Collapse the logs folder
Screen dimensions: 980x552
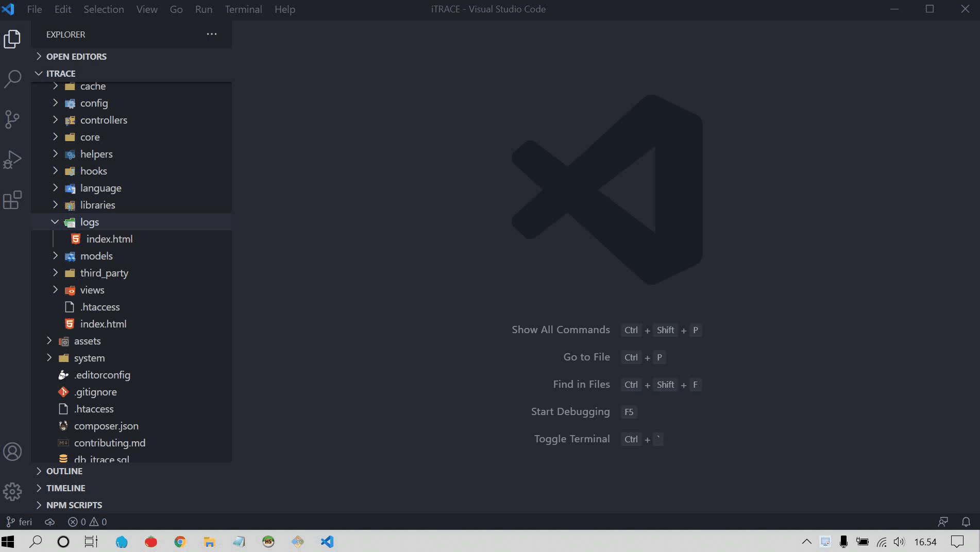pyautogui.click(x=131, y=222)
